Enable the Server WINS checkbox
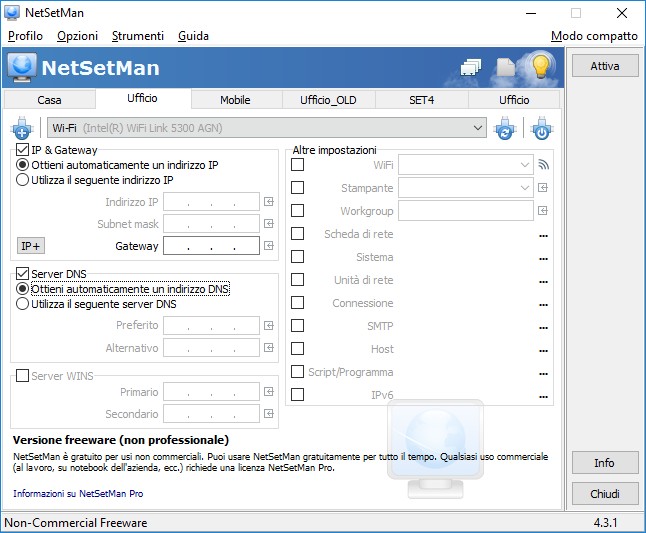This screenshot has width=646, height=533. pyautogui.click(x=22, y=376)
